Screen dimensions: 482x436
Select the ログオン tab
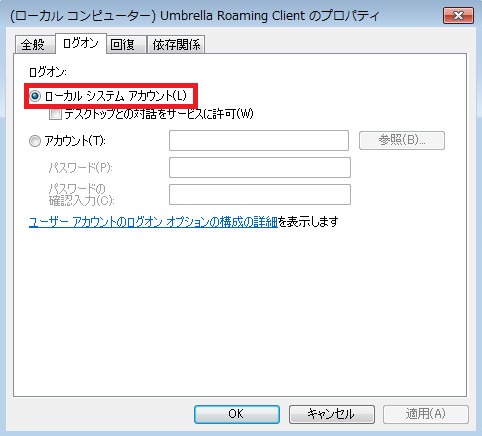pos(81,43)
